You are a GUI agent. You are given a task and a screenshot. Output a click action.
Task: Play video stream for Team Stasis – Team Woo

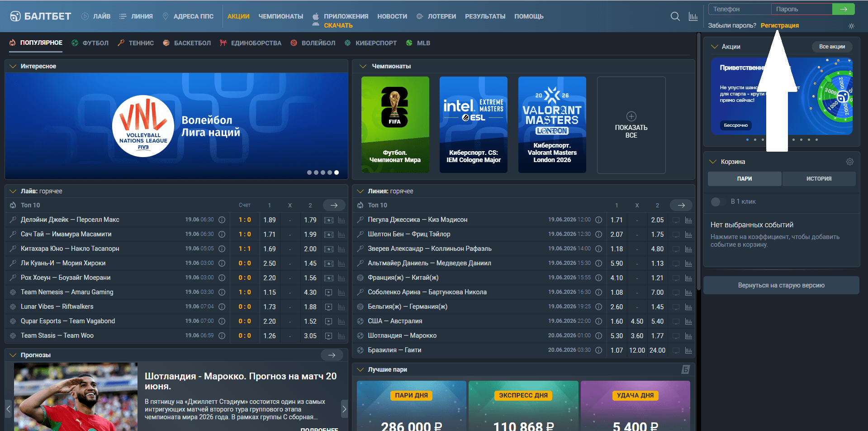(329, 336)
